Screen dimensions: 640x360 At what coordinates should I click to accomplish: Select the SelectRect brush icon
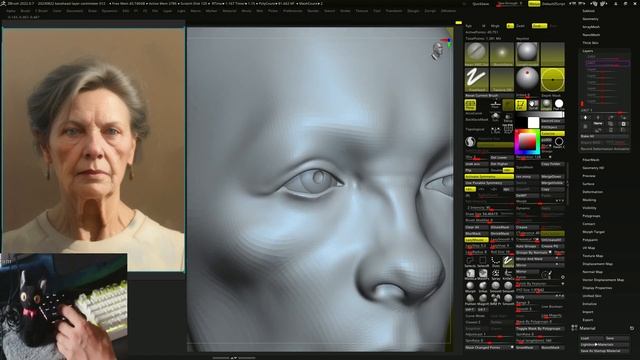[483, 261]
